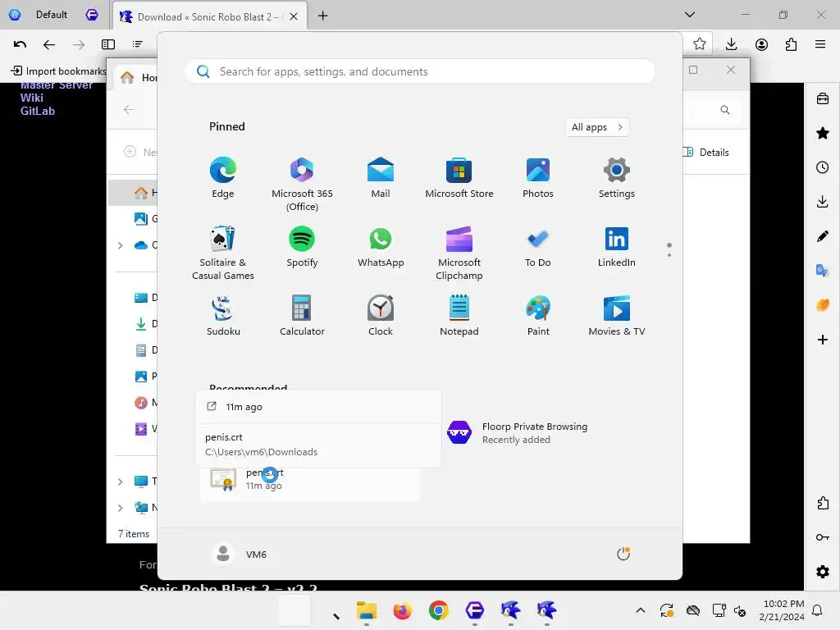Click Import bookmarks in bookmarks bar
Image resolution: width=840 pixels, height=630 pixels.
pos(59,71)
